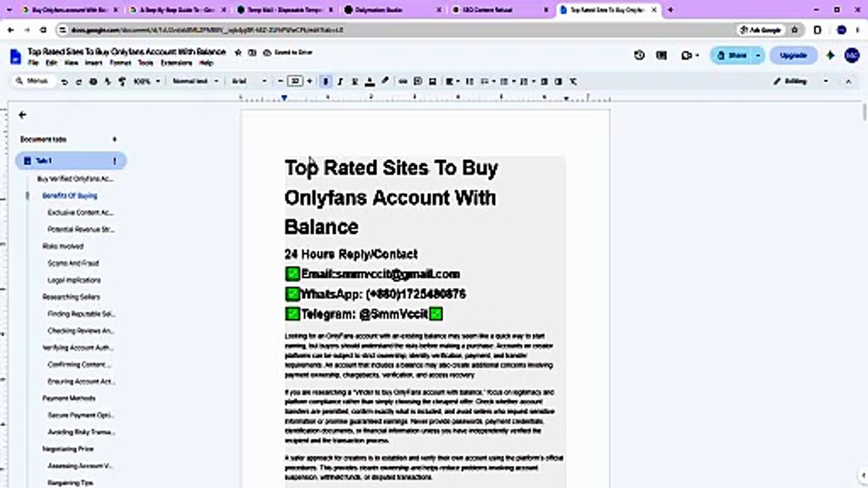This screenshot has width=868, height=488.
Task: Open the Edit menu
Action: [51, 63]
